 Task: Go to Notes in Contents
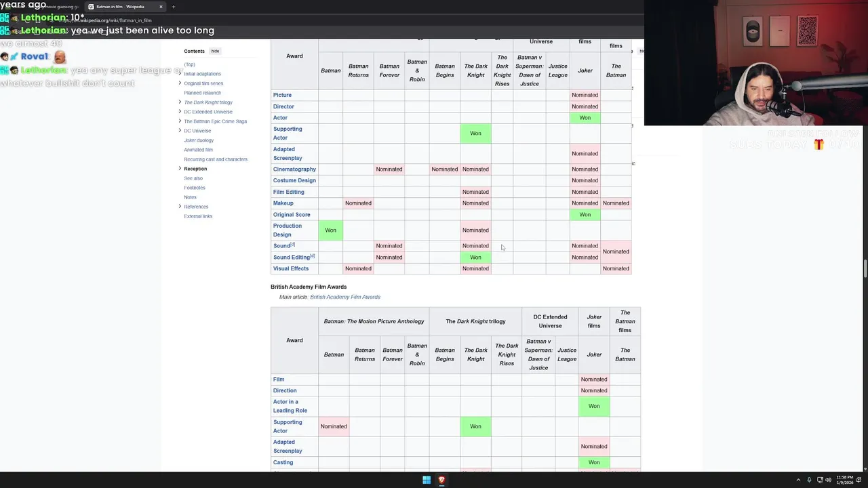(190, 197)
